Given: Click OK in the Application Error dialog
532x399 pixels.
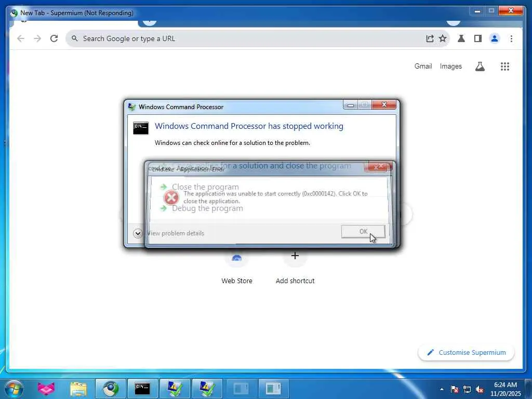Looking at the screenshot, I should (x=363, y=231).
